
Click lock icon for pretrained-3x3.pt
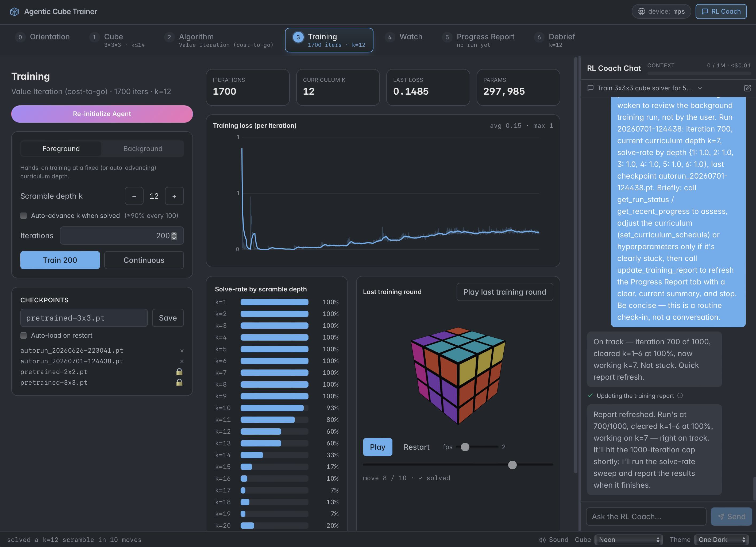pos(179,382)
